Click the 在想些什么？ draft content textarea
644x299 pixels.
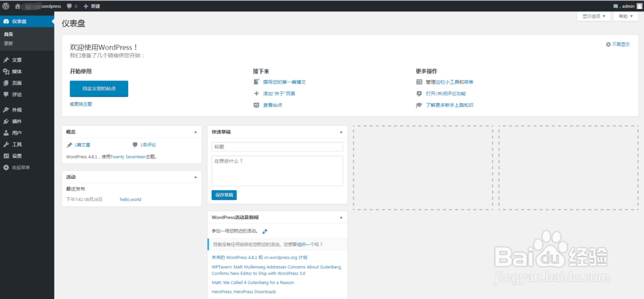[x=277, y=171]
